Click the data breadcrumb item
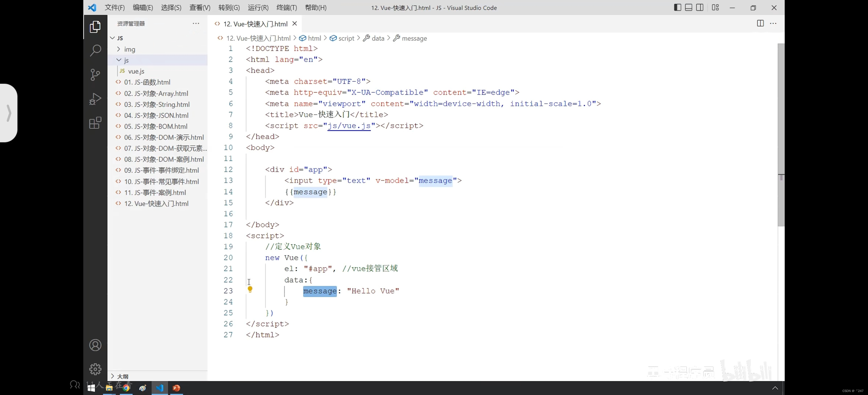The width and height of the screenshot is (868, 395). pyautogui.click(x=374, y=38)
